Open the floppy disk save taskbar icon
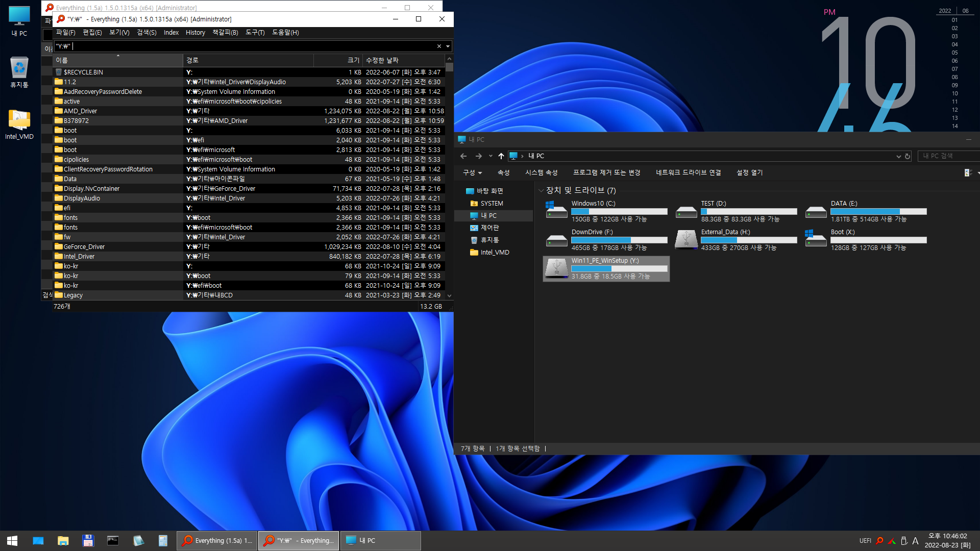Viewport: 980px width, 551px height. tap(88, 541)
